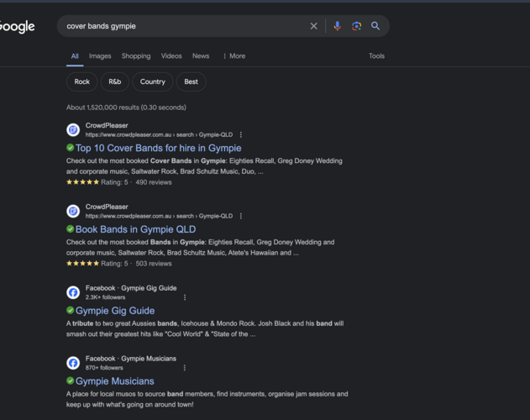Click CrowdPleaser URL above Book Bands result

click(159, 216)
